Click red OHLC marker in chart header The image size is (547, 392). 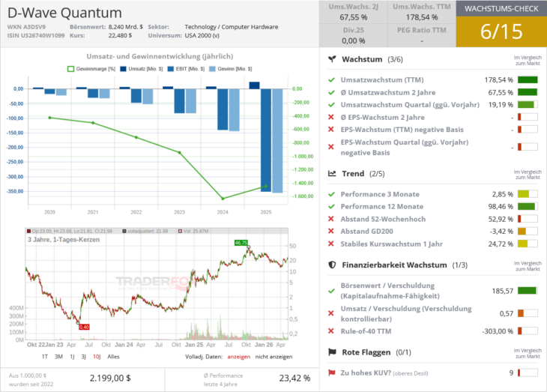coord(29,231)
